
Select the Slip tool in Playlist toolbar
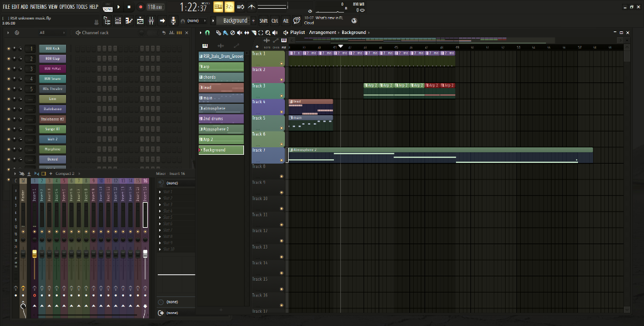click(247, 33)
